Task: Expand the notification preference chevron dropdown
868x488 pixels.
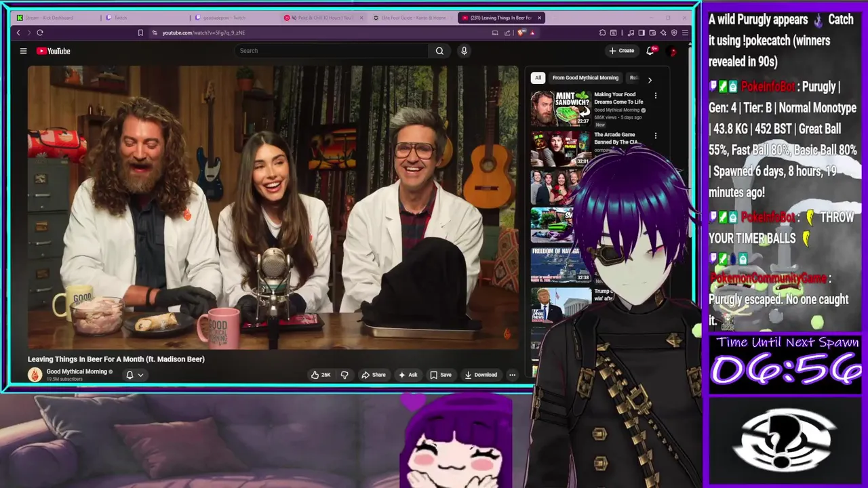Action: [x=140, y=375]
